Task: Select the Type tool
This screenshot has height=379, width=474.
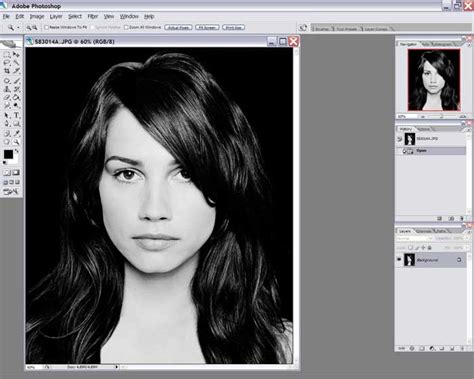Action: (16, 116)
